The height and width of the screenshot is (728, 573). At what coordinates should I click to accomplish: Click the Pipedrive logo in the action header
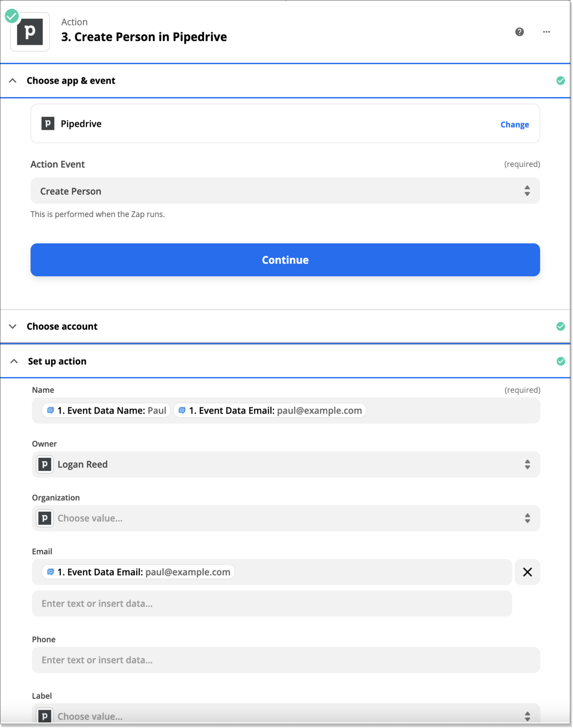point(30,32)
